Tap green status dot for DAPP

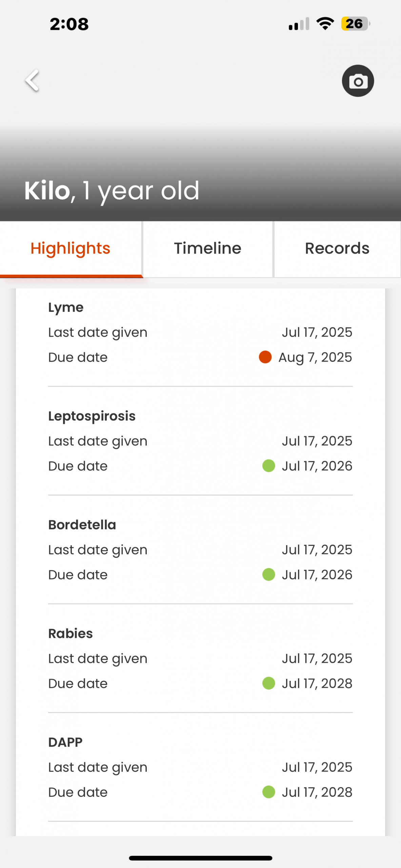click(268, 792)
